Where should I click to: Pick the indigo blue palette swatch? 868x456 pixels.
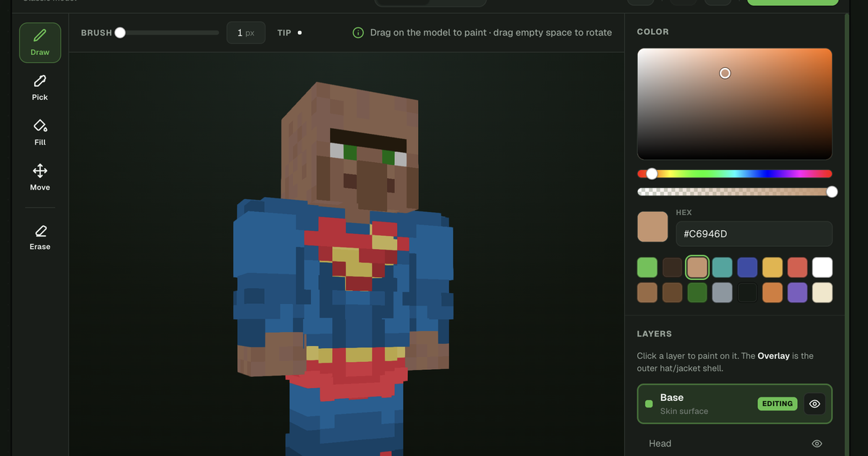pyautogui.click(x=747, y=267)
